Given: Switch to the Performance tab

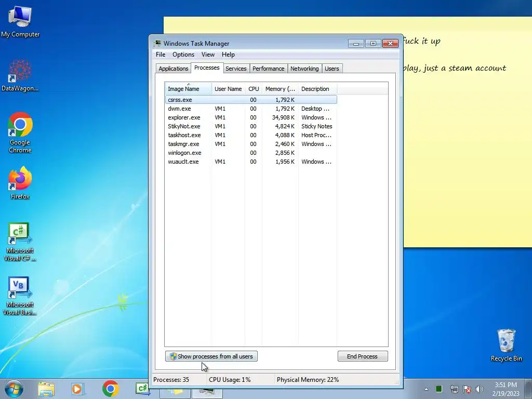Looking at the screenshot, I should coord(269,69).
